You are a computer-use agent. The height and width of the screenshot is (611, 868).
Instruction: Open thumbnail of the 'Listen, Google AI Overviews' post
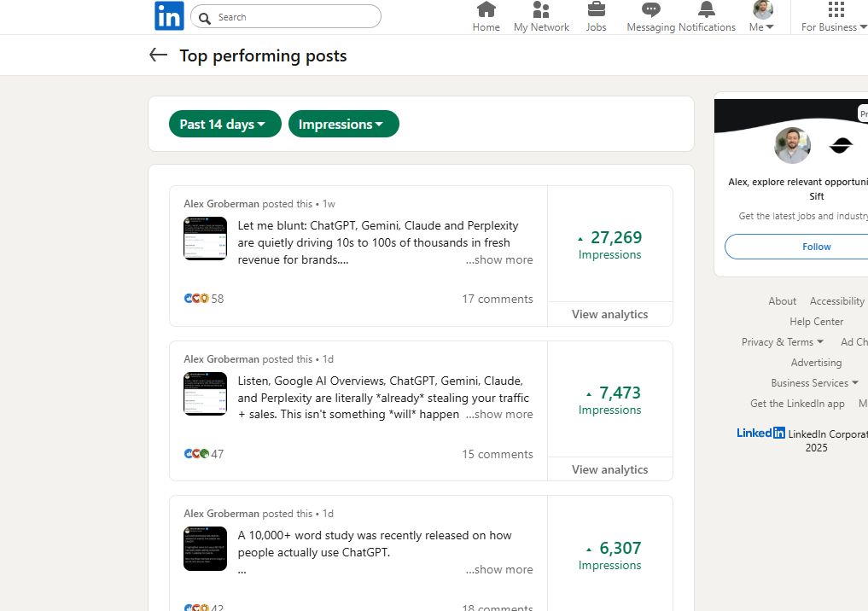point(206,393)
